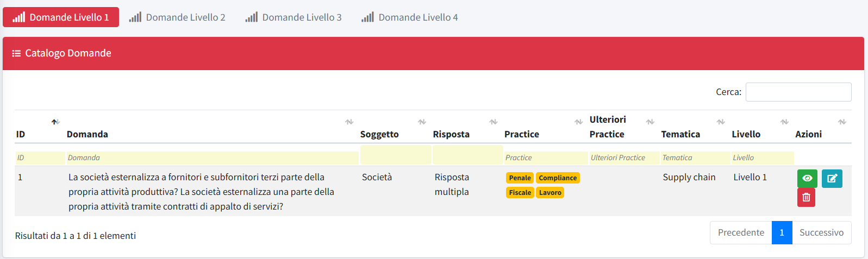Open the Domande Livello 2 tab
The image size is (868, 259).
point(177,17)
